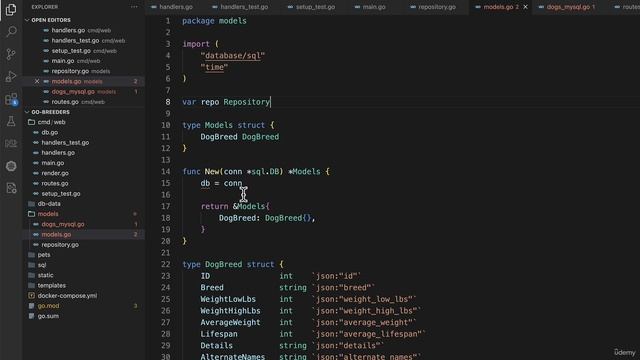Open routes.go in project tree
This screenshot has width=640, height=360.
(55, 183)
